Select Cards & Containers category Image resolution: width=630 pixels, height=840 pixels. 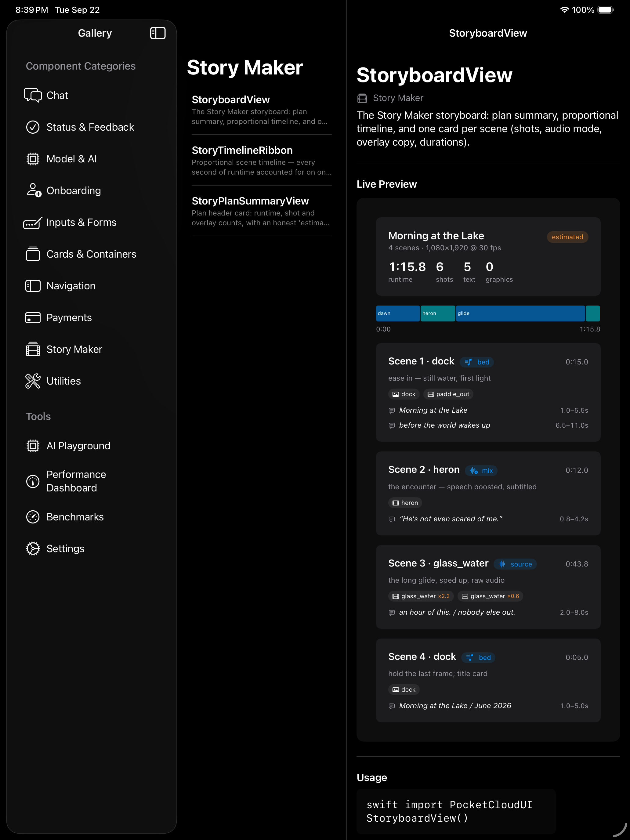(x=91, y=254)
